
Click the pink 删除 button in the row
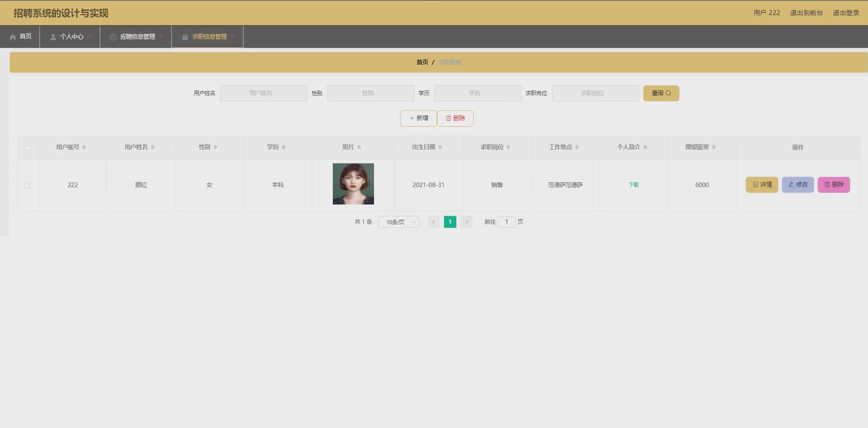(833, 185)
